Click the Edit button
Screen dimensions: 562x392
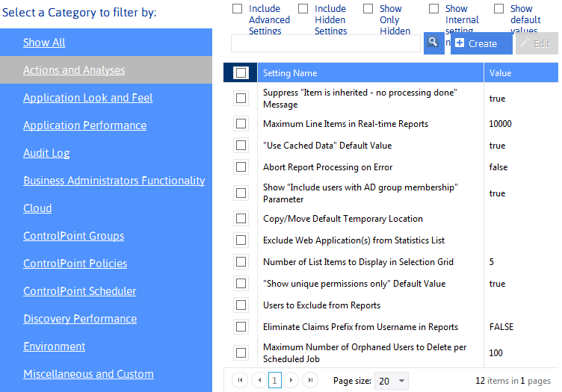536,43
